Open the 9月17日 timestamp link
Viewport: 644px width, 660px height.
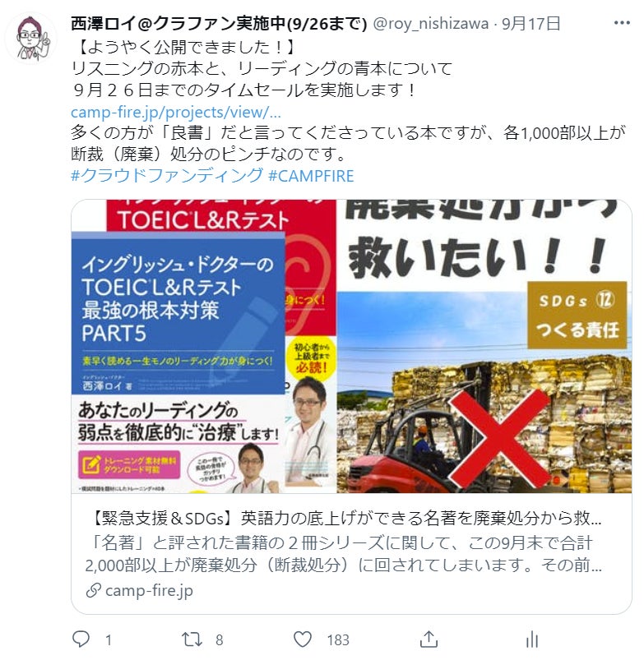(530, 24)
